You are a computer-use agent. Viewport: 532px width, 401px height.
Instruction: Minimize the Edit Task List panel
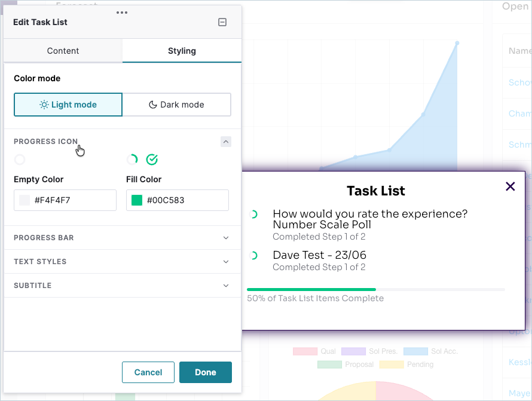click(x=222, y=22)
